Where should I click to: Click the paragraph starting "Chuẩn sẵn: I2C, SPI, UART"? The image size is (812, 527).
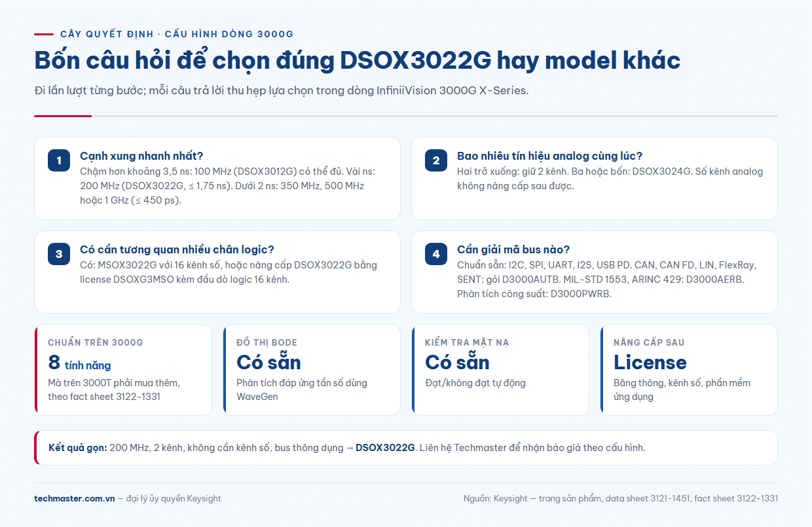(607, 280)
